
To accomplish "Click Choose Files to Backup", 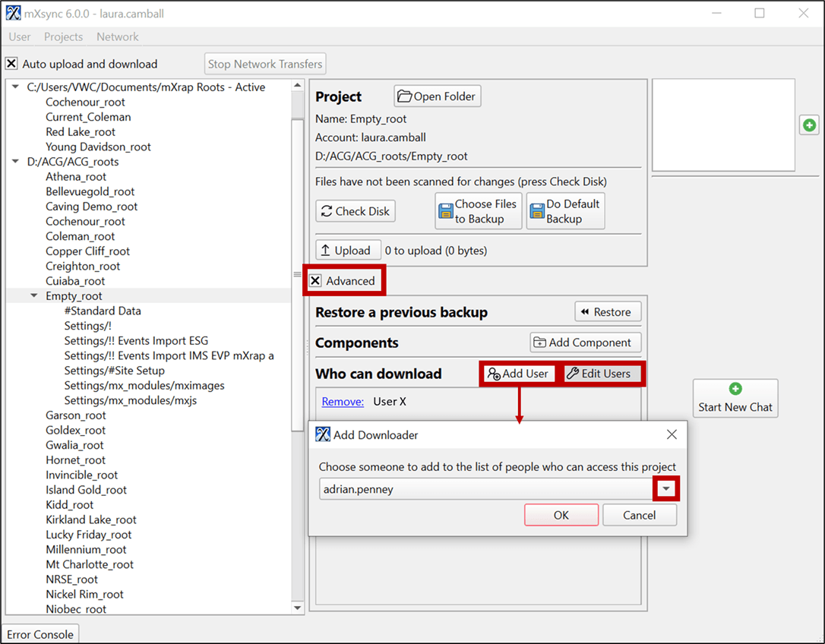I will (x=478, y=211).
